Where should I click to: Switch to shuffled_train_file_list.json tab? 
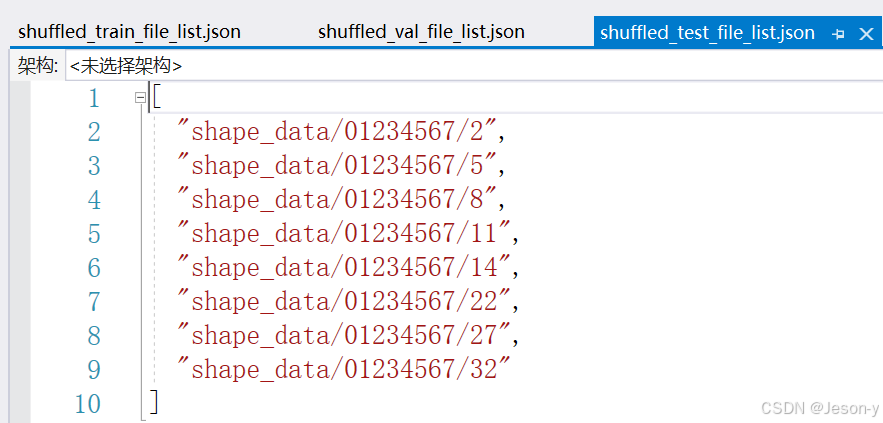(x=129, y=32)
